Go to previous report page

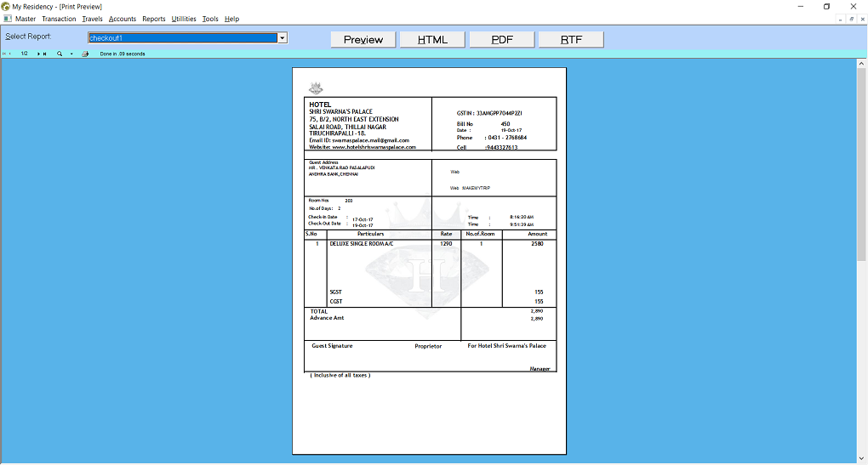tap(10, 54)
